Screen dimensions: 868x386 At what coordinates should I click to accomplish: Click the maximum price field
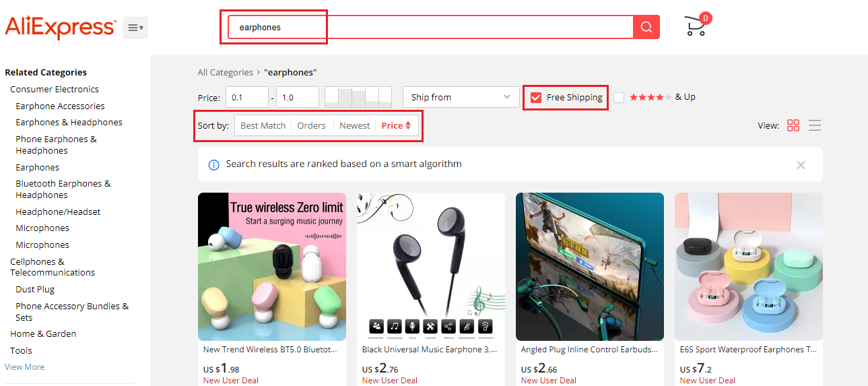coord(298,97)
